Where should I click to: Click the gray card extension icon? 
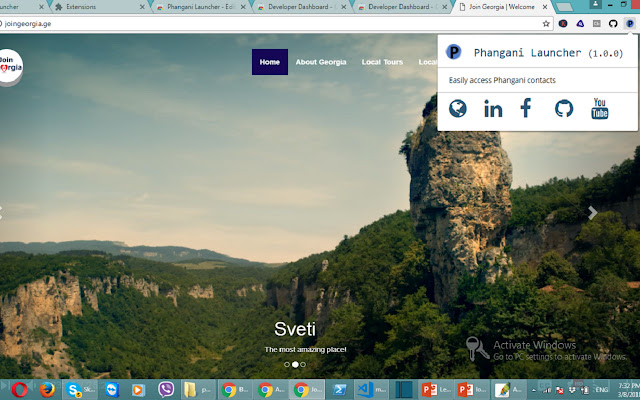[597, 24]
